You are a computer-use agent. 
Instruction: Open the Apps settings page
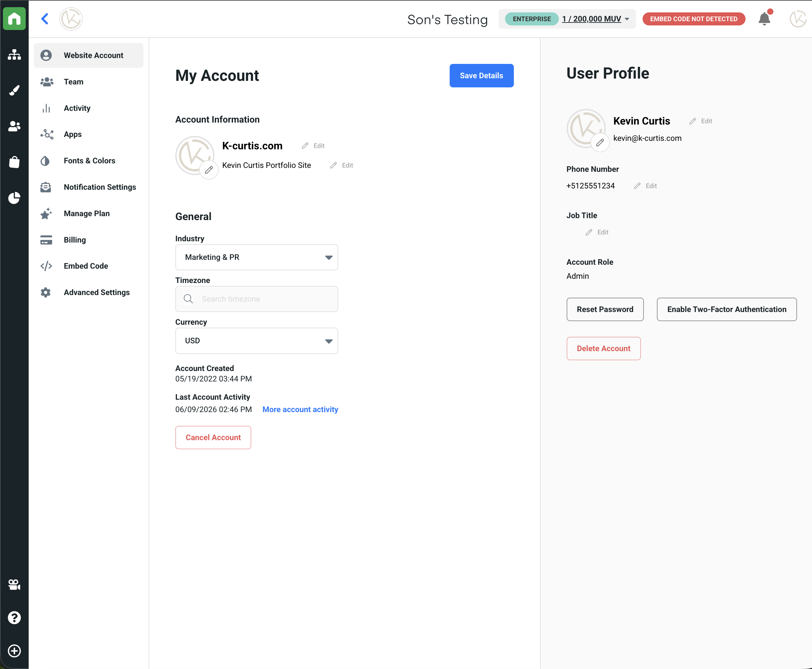[x=89, y=135]
